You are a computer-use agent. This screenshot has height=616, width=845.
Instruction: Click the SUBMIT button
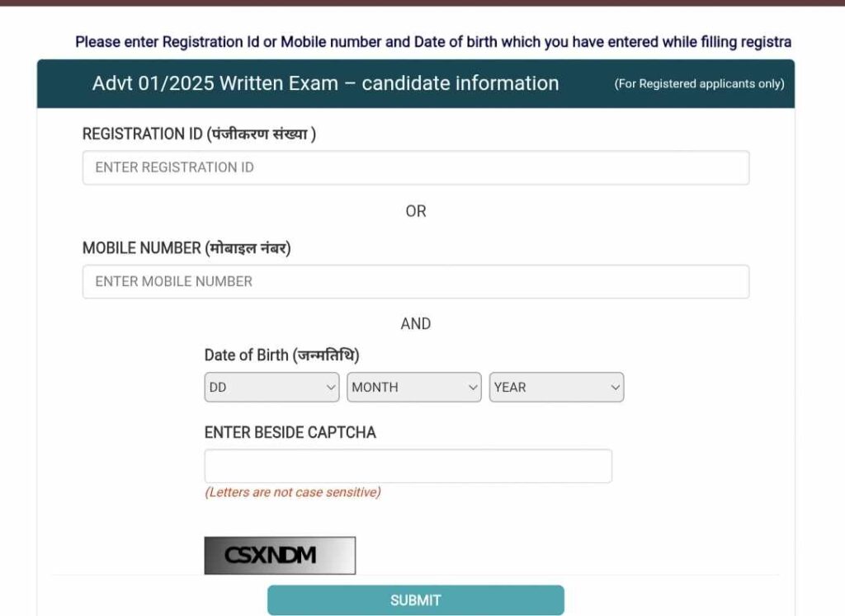[416, 600]
